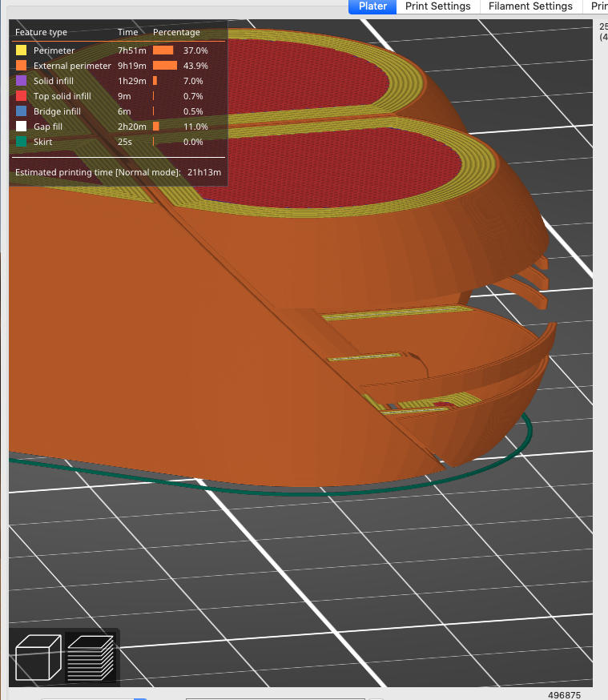608x700 pixels.
Task: Click the white Gap fill swatch
Action: pos(21,127)
